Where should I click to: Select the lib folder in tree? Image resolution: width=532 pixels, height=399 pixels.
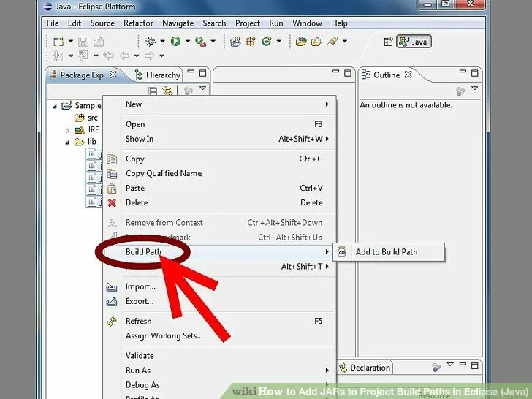(x=85, y=142)
